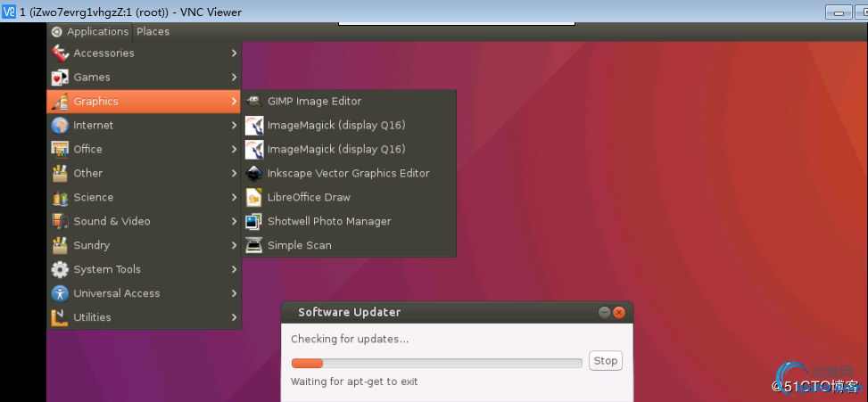Click the Simple Scan label
Viewport: 868px width, 402px height.
tap(300, 245)
